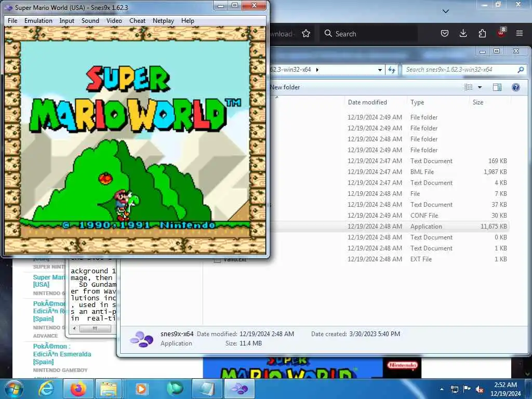The height and width of the screenshot is (399, 532).
Task: Switch to Firefox on the taskbar
Action: tap(78, 389)
